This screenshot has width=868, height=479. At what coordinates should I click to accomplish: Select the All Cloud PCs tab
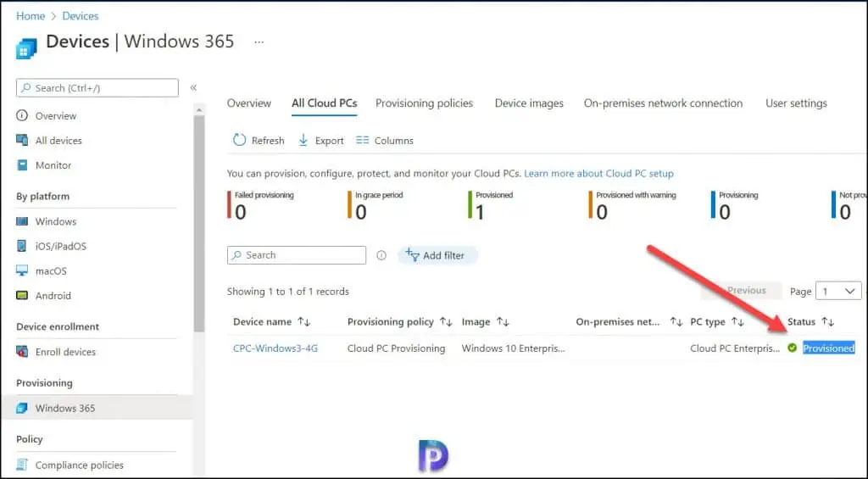coord(325,103)
